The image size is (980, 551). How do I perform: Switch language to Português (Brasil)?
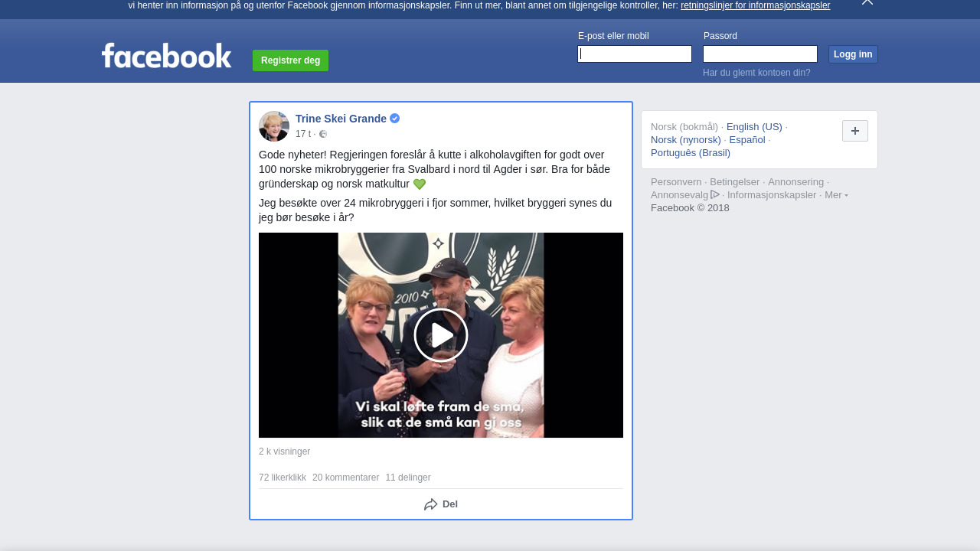click(691, 153)
